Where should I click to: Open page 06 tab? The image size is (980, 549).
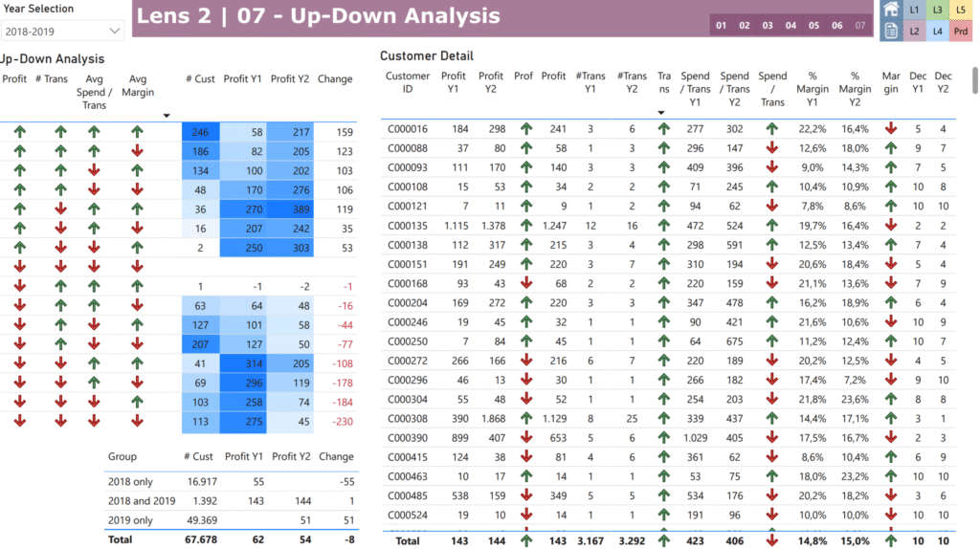click(836, 26)
